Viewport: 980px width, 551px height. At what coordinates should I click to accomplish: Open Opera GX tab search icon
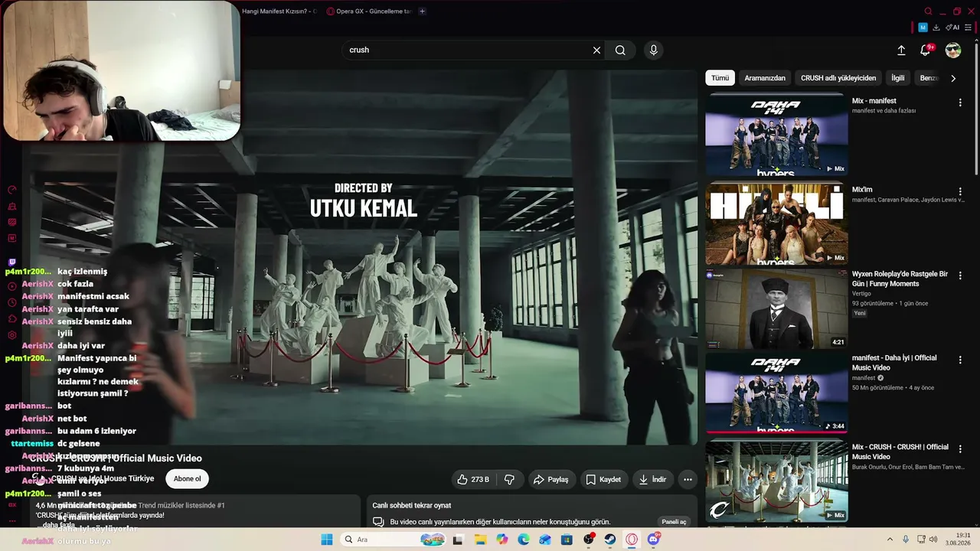928,11
